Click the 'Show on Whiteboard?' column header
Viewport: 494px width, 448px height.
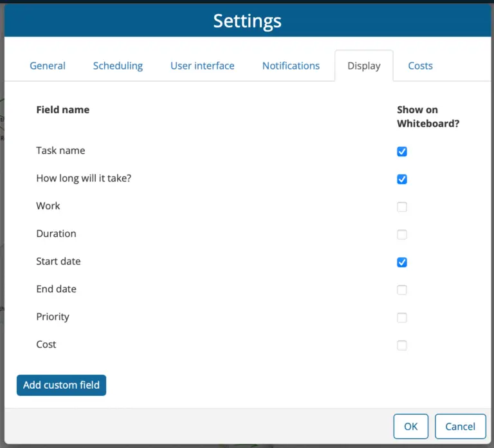click(428, 117)
